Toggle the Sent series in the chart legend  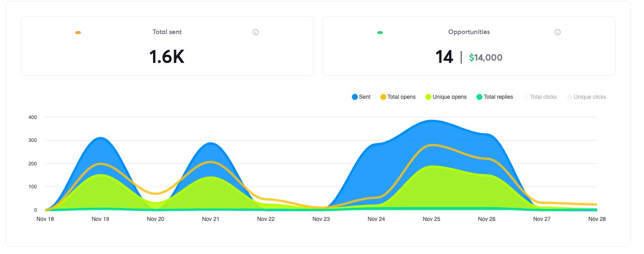tap(361, 97)
